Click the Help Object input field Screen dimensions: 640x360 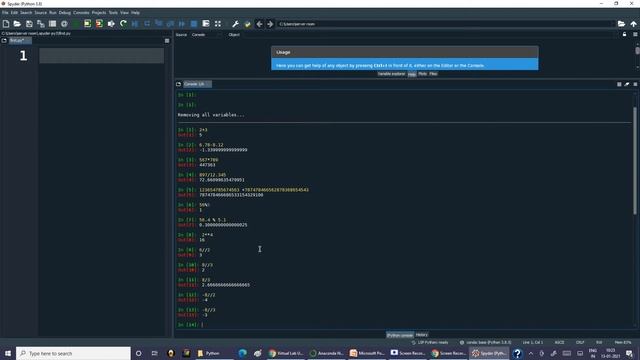click(x=430, y=35)
